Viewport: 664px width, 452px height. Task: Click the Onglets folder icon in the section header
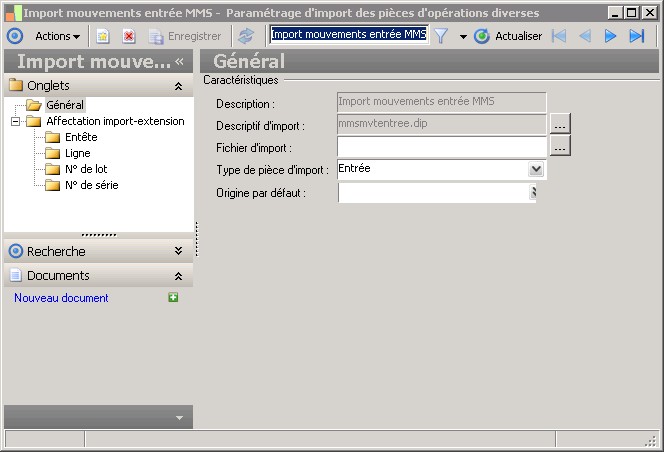coord(16,85)
